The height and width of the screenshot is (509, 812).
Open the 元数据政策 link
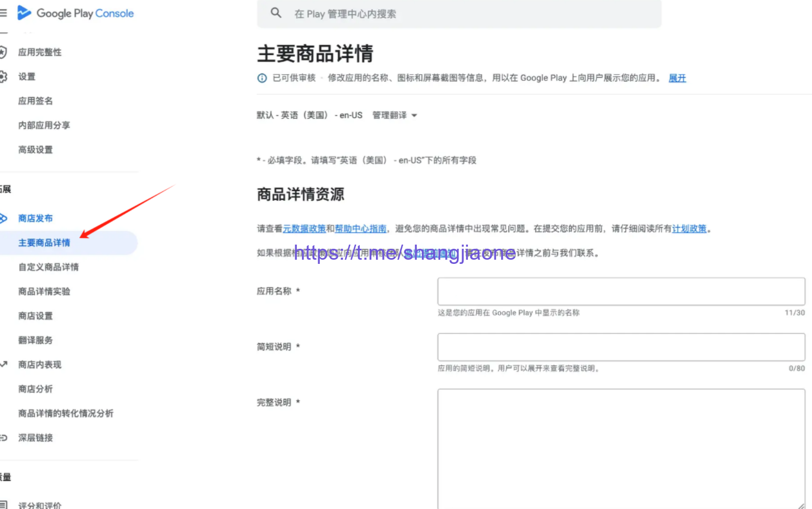coord(304,228)
